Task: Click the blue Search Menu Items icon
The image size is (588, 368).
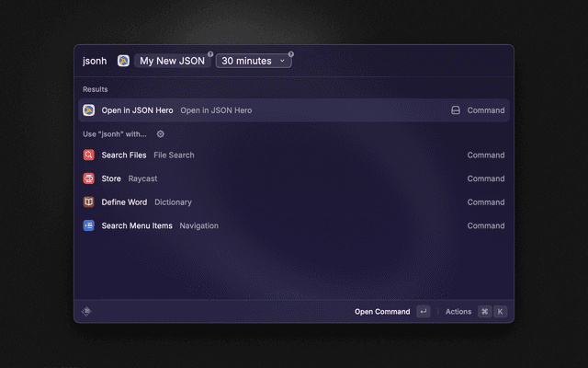Action: (x=89, y=225)
